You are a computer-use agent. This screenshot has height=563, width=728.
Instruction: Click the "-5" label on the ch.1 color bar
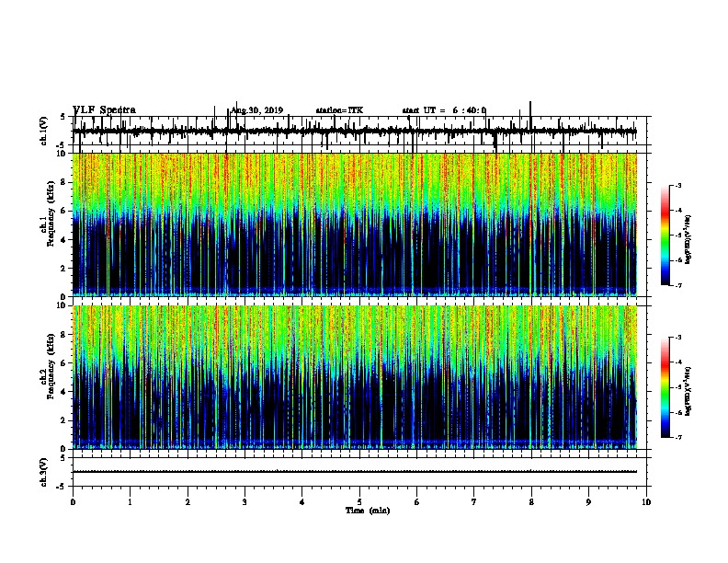pyautogui.click(x=678, y=236)
